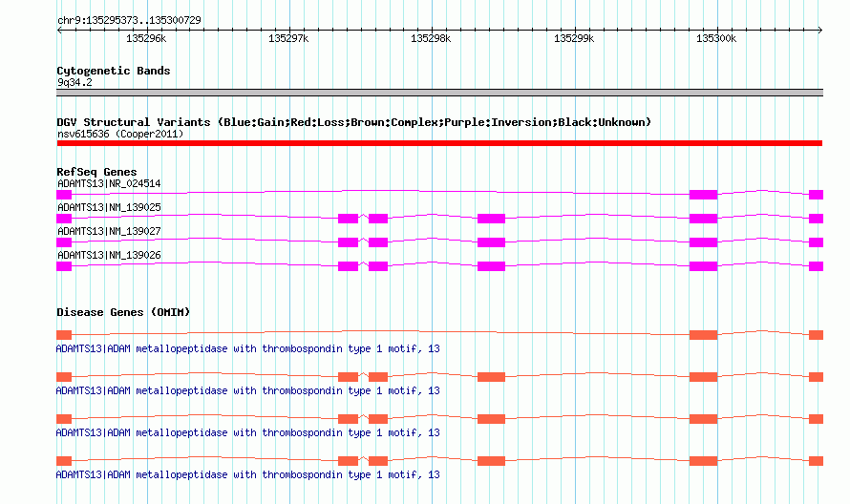Click NM_139026 exon just before 135300k
Image resolution: width=850 pixels, height=504 pixels.
[x=703, y=266]
